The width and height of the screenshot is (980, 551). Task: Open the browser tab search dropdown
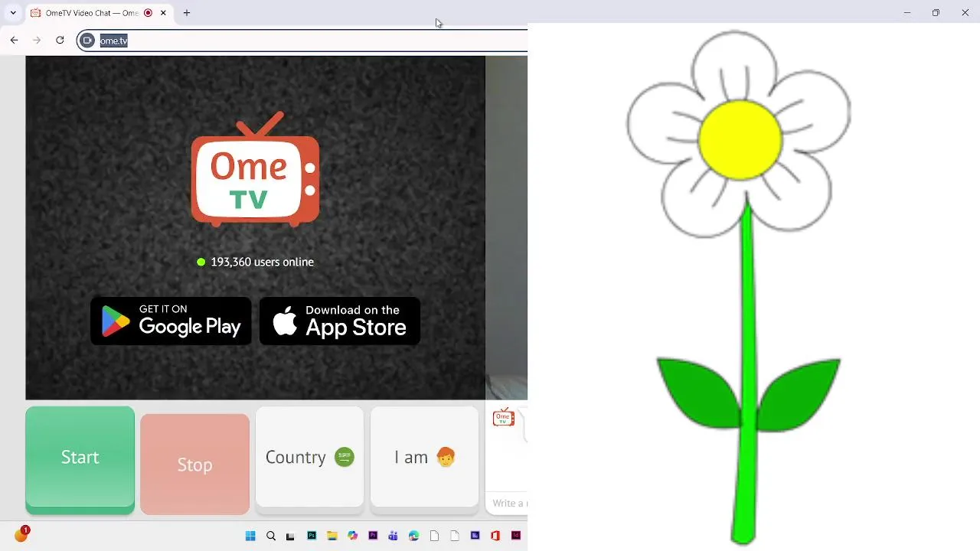(x=13, y=13)
